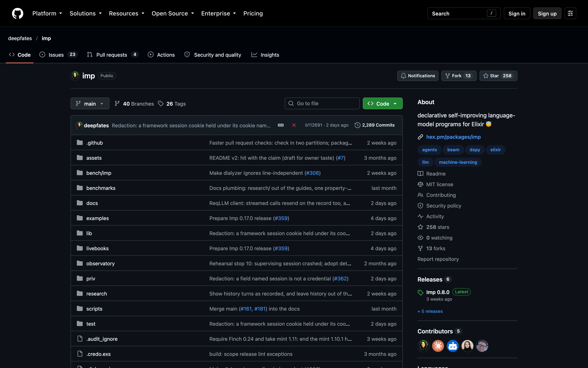Click the link icon beside hex.pm/packages/imp
Image resolution: width=588 pixels, height=368 pixels.
click(x=420, y=137)
